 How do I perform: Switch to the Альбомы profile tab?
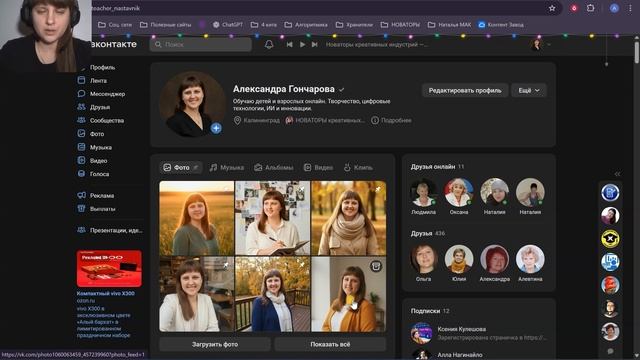pos(273,167)
